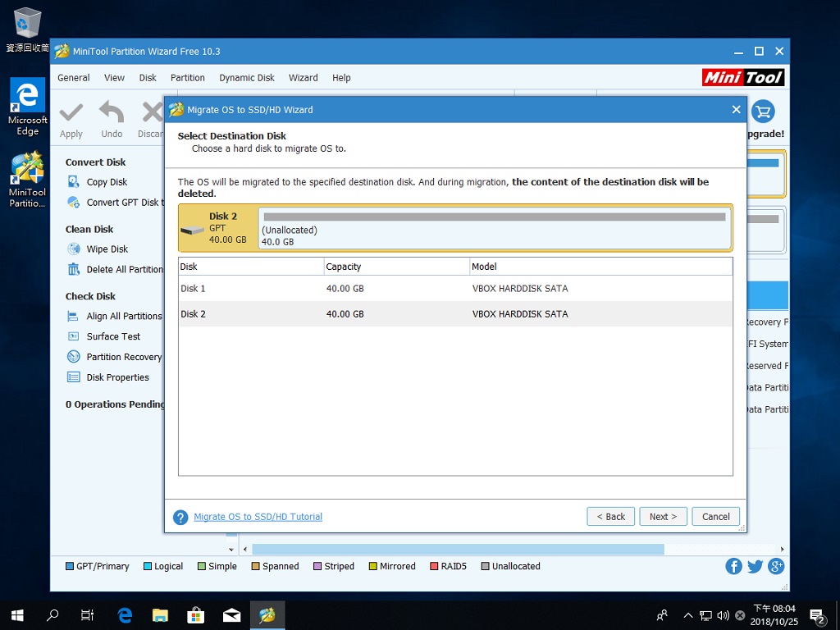This screenshot has height=630, width=840.
Task: Click the Partition Recovery sidebar option
Action: coord(125,356)
